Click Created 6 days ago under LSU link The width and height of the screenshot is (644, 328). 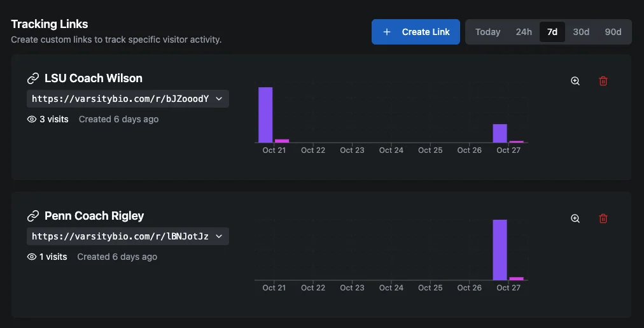pyautogui.click(x=119, y=119)
